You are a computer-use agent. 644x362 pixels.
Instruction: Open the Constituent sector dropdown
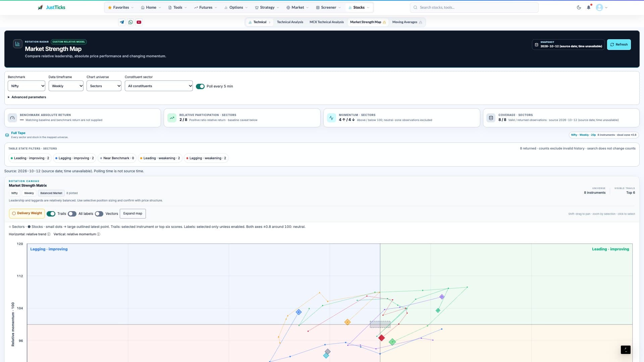pyautogui.click(x=159, y=86)
